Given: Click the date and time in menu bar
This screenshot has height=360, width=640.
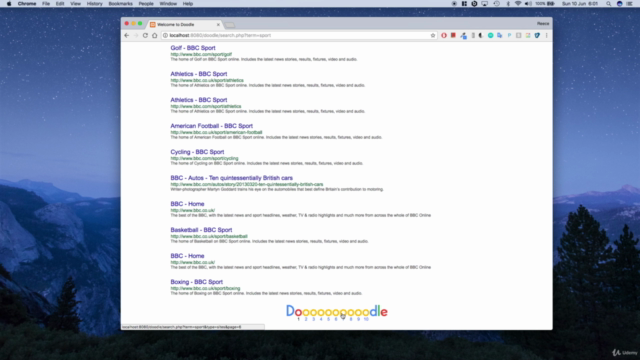Looking at the screenshot, I should click(x=580, y=4).
